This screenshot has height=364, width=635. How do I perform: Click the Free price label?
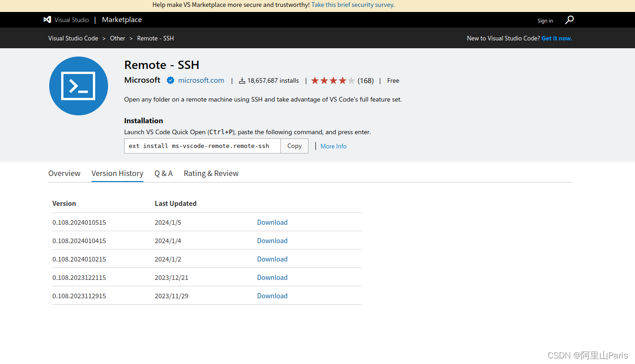point(393,80)
